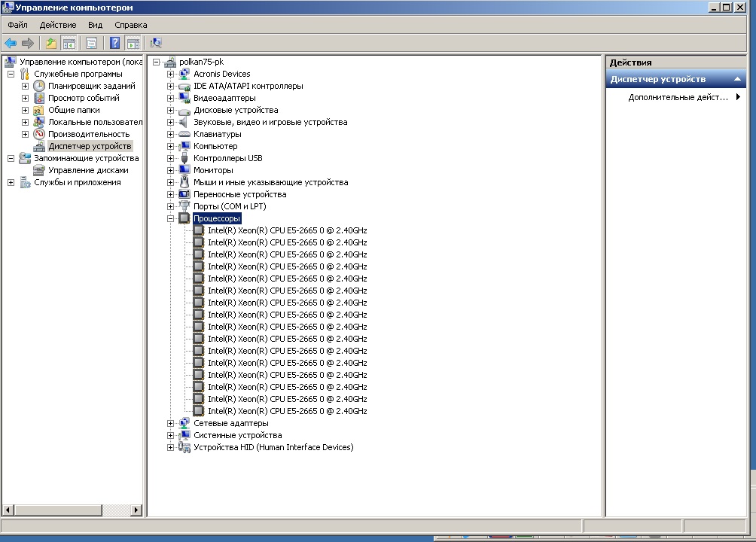Click the Дисковые устройства icon
The width and height of the screenshot is (756, 542).
click(184, 110)
